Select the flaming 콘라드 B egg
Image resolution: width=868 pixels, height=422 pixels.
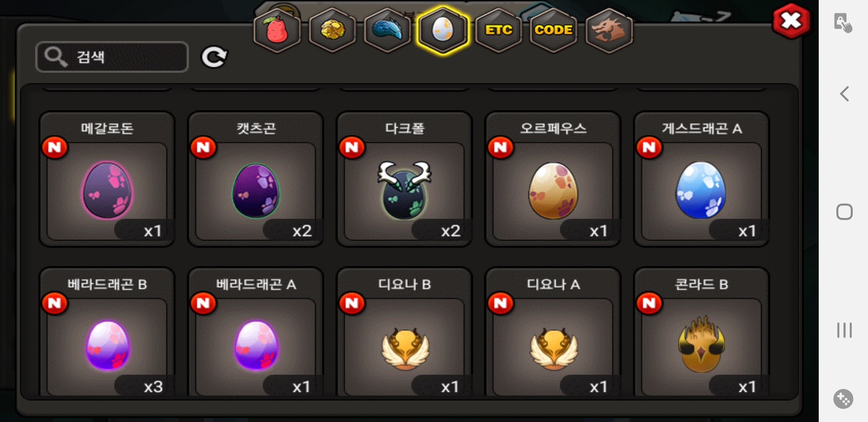(701, 332)
